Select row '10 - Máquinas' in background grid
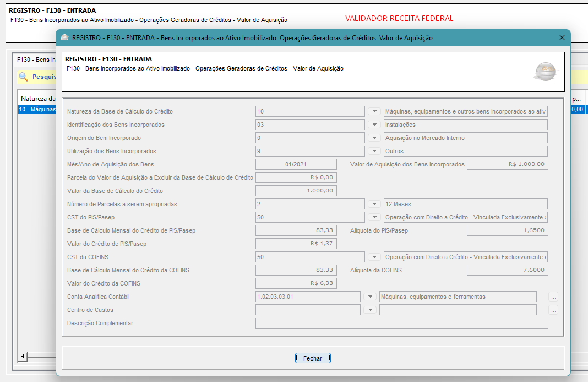Viewport: 588px width, 382px height. pyautogui.click(x=37, y=109)
